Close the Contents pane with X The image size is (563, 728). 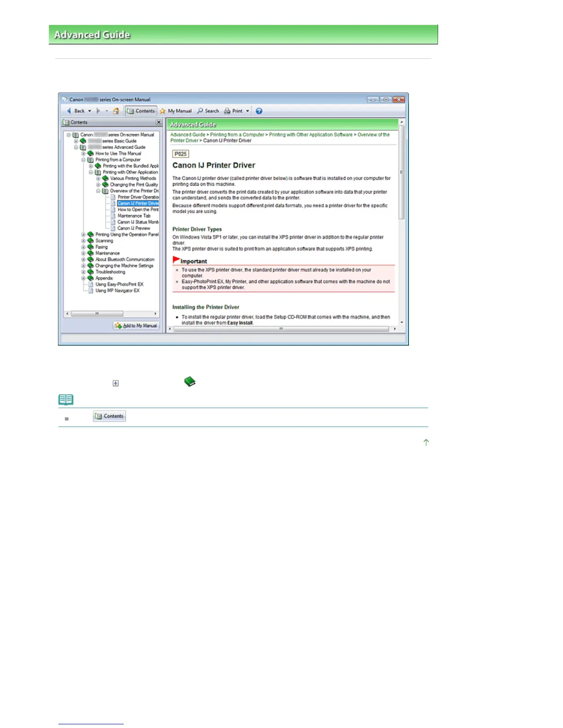[x=159, y=122]
